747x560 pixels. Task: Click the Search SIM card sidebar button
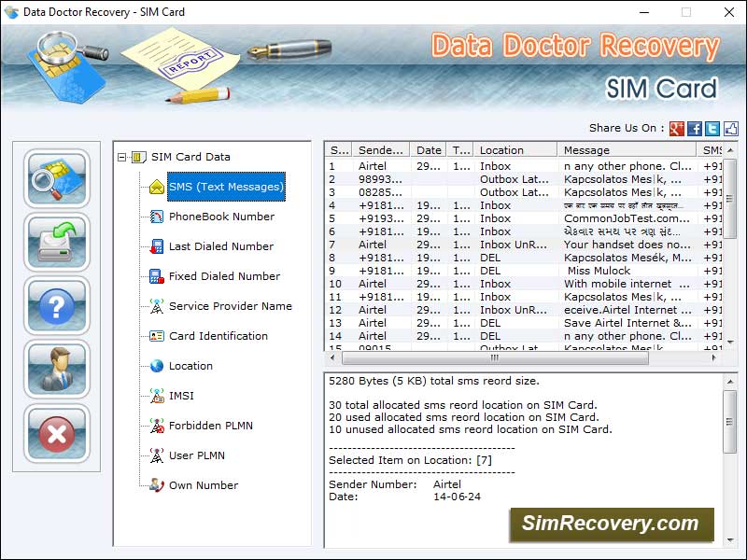(x=57, y=178)
